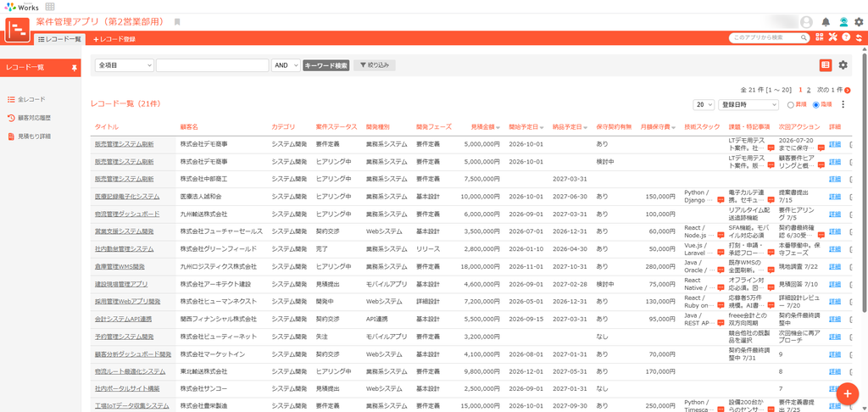Open the 登録日時 sort field dropdown
Screen dimensions: 868x412
pos(748,104)
